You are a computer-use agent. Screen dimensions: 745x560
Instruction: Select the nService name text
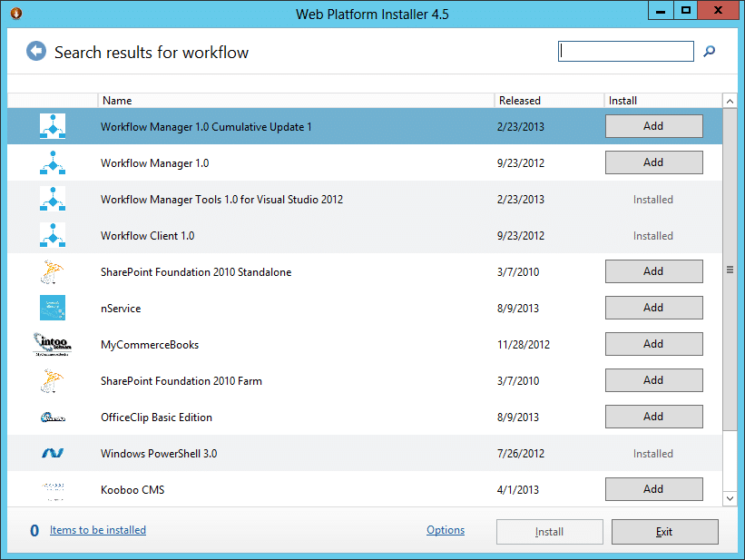point(121,309)
